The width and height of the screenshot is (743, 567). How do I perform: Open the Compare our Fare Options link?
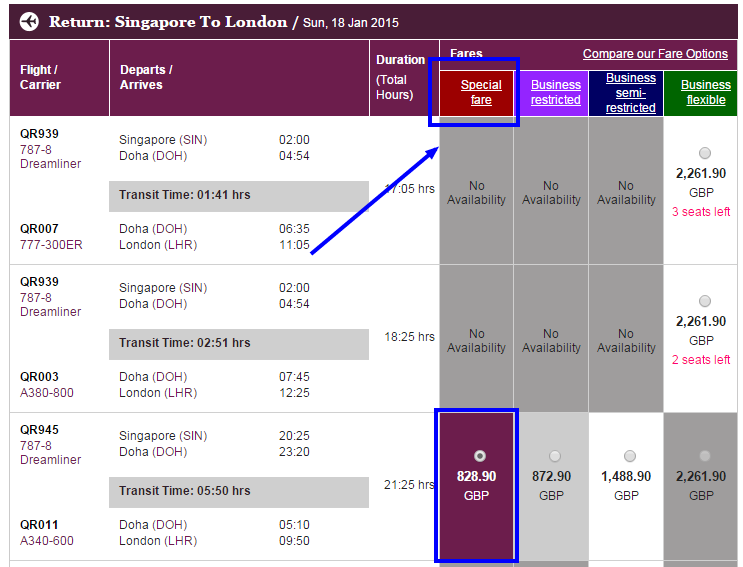click(655, 54)
